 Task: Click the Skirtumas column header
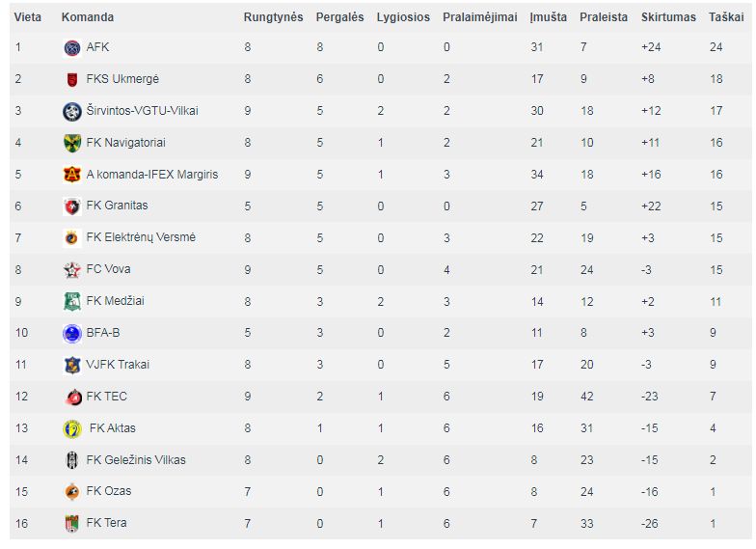tap(668, 17)
